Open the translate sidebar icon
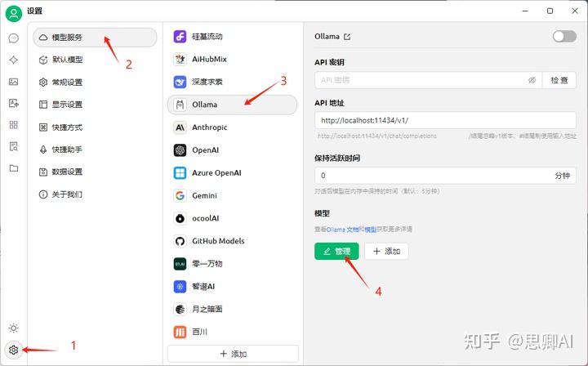 (14, 103)
